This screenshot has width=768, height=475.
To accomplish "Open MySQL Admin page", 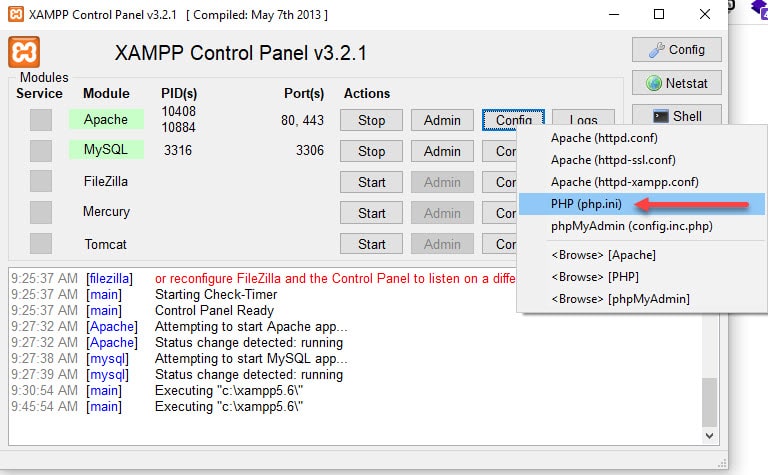I will pyautogui.click(x=442, y=151).
